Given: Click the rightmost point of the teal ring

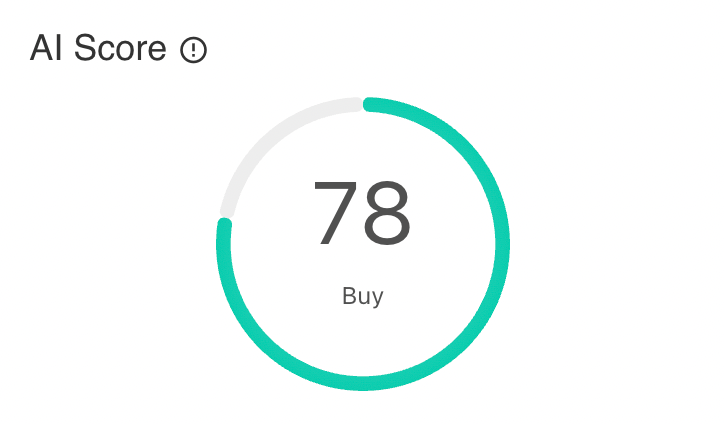Looking at the screenshot, I should 502,244.
